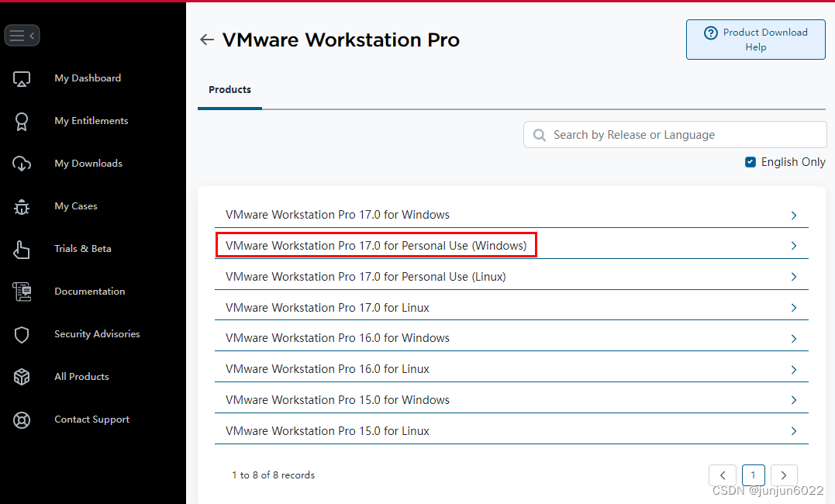Open Trials & Beta section
Image resolution: width=835 pixels, height=504 pixels.
point(82,249)
